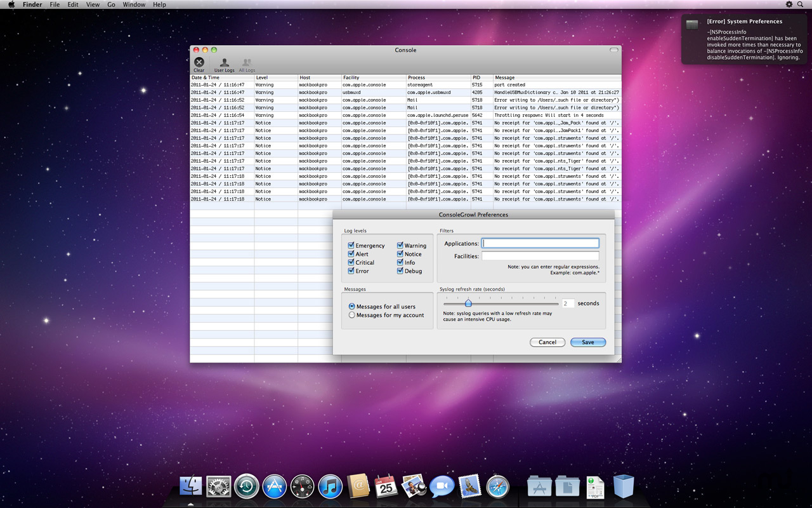Save the ConsoleGrowl preferences
The width and height of the screenshot is (812, 508).
pos(588,342)
